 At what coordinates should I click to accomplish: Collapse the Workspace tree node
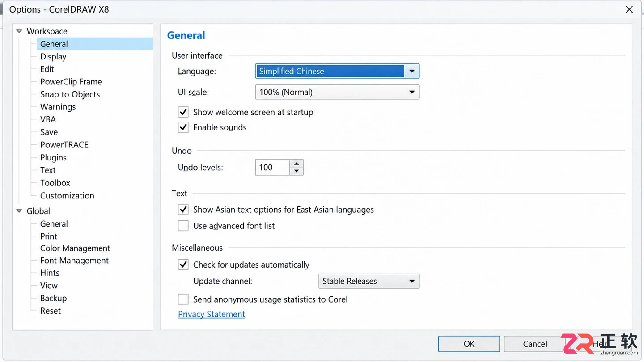(x=19, y=31)
